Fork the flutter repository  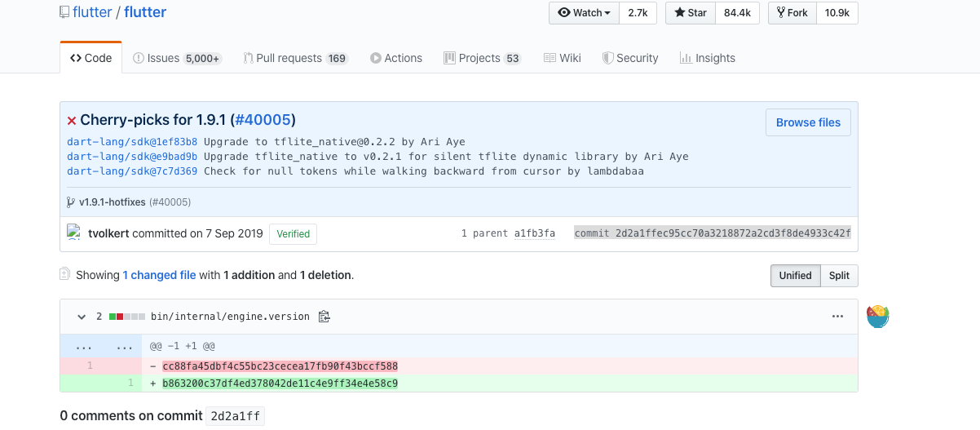click(792, 13)
